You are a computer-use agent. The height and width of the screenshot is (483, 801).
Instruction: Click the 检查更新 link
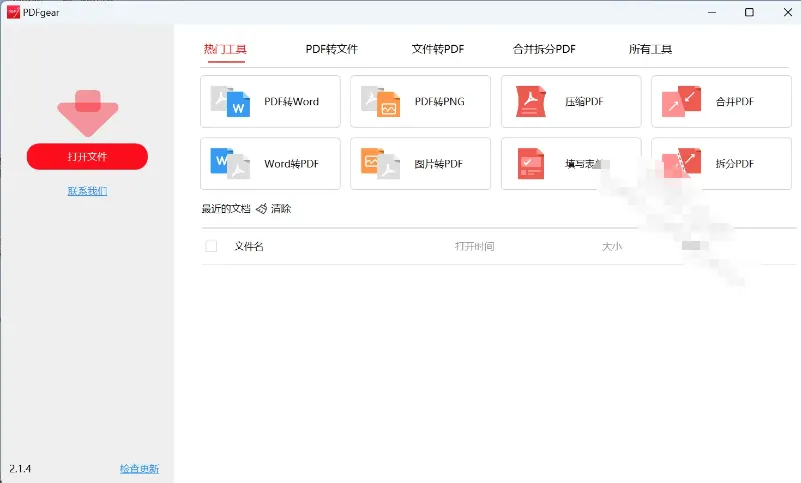tap(139, 469)
